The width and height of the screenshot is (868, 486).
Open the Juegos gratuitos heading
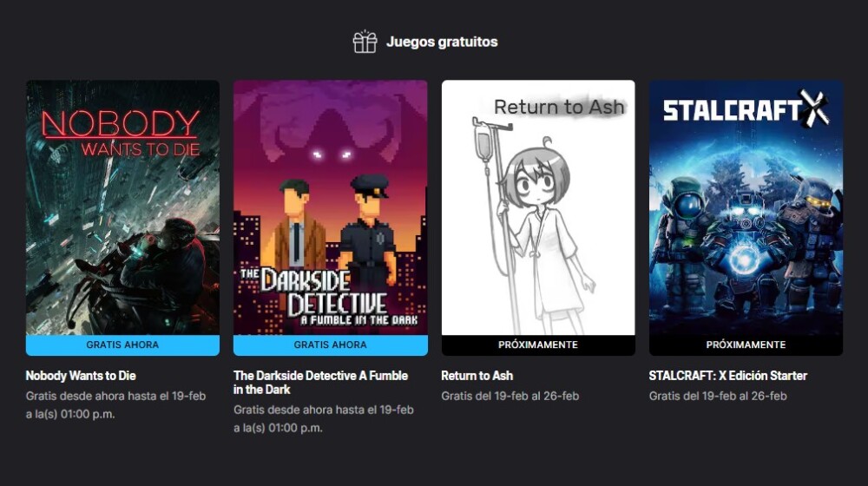[x=442, y=42]
